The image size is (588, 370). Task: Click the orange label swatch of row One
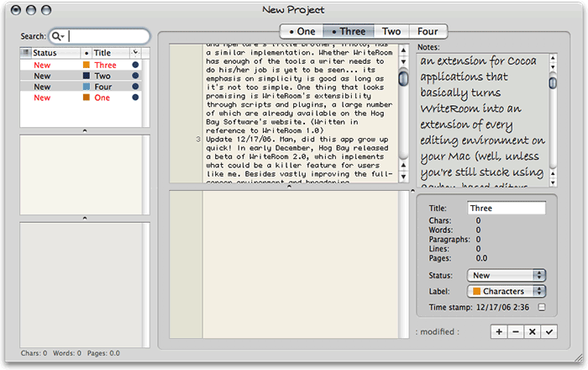tap(87, 98)
